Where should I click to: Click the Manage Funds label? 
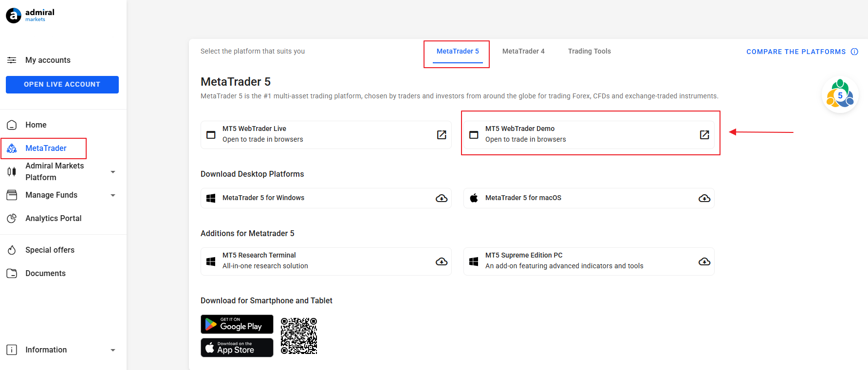[x=51, y=195]
